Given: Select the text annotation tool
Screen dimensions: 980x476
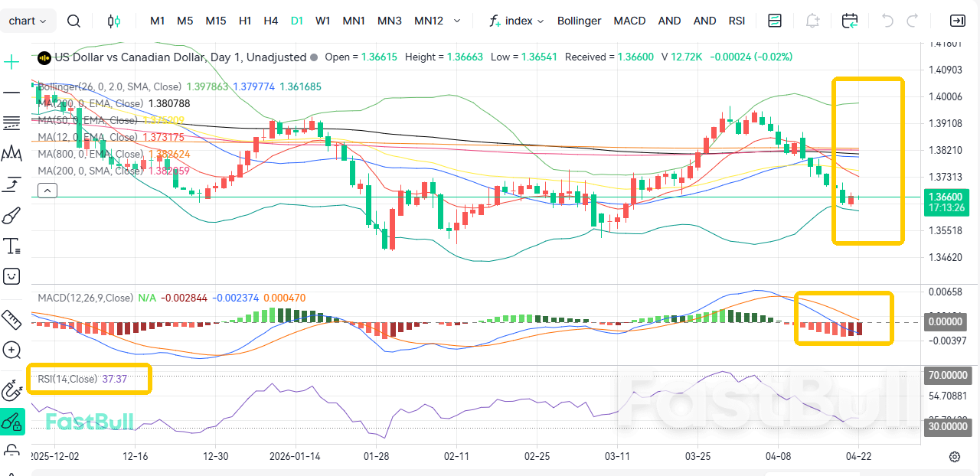Looking at the screenshot, I should point(11,246).
